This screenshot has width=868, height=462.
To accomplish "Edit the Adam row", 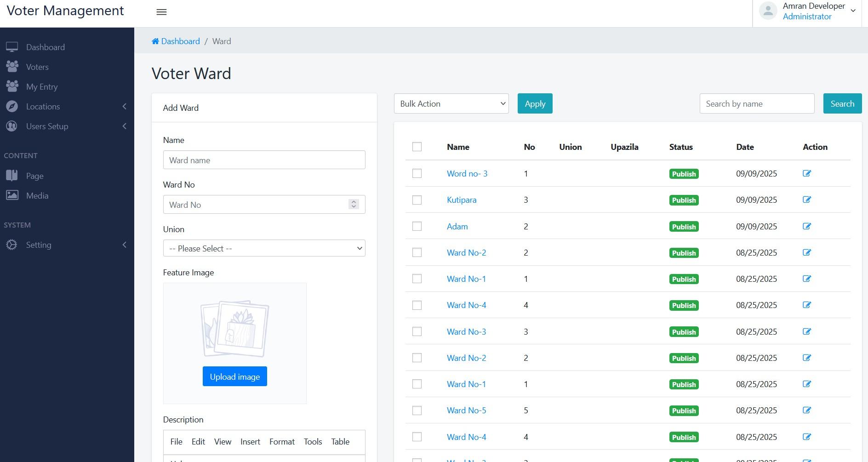I will click(807, 226).
